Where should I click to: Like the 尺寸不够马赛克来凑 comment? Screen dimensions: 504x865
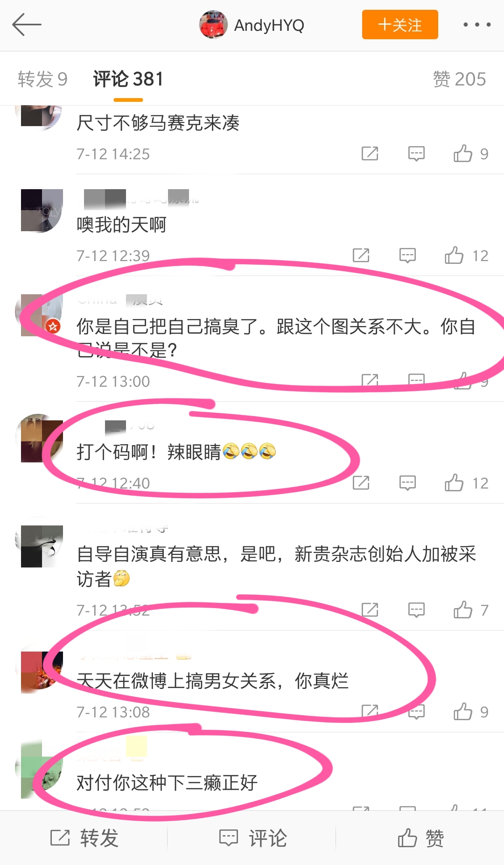pos(470,154)
